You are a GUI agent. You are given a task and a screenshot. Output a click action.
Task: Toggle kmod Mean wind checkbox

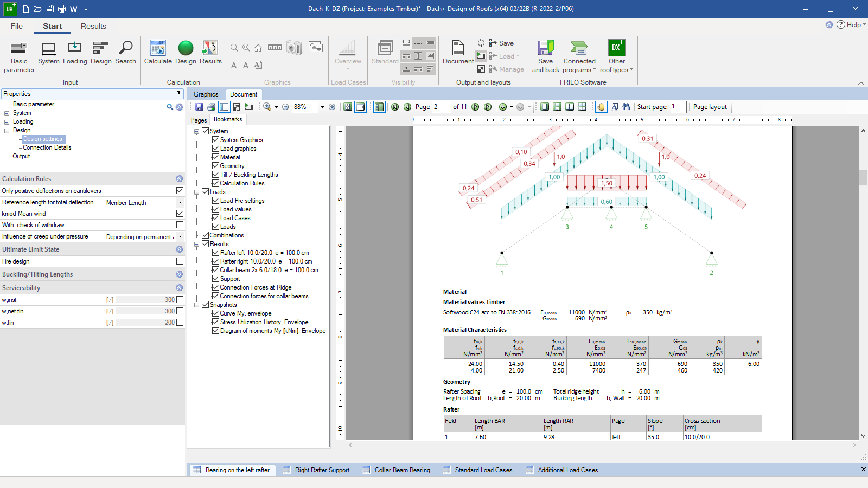point(180,214)
